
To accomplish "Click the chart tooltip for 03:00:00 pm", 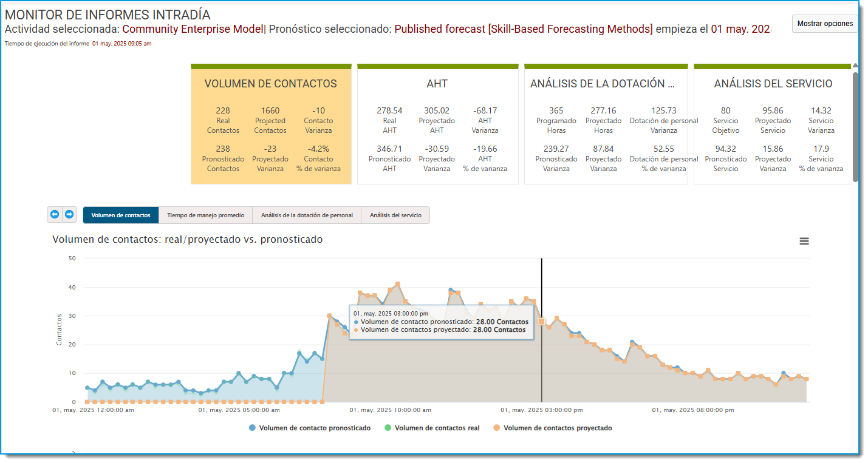I will pos(441,322).
